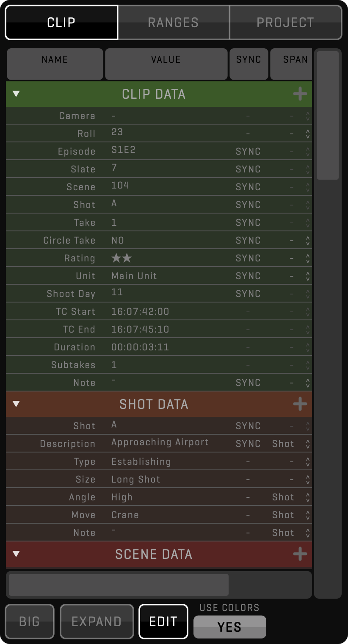Click the up-down arrows on Description row
348x644 pixels.
308,444
